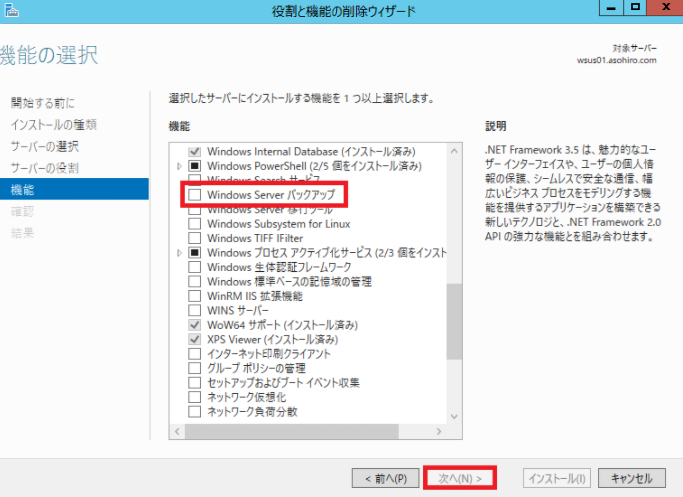Viewport: 683px width, 497px height.
Task: Click the horizontal scroll left arrow
Action: (x=177, y=431)
